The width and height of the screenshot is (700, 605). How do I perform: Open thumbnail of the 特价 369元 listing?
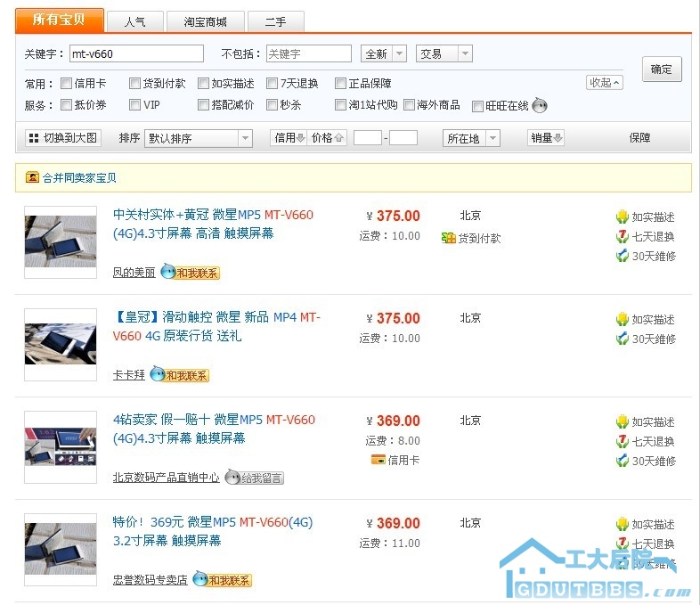61,549
